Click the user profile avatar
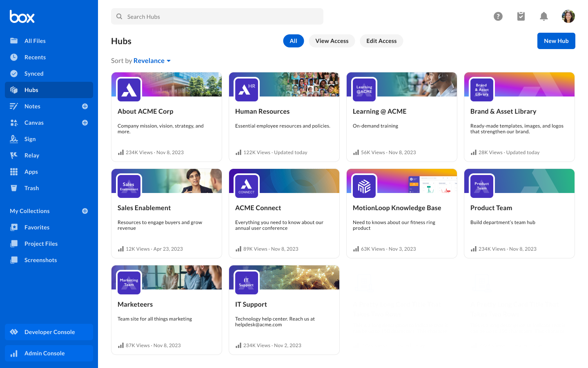This screenshot has width=588, height=368. [568, 16]
